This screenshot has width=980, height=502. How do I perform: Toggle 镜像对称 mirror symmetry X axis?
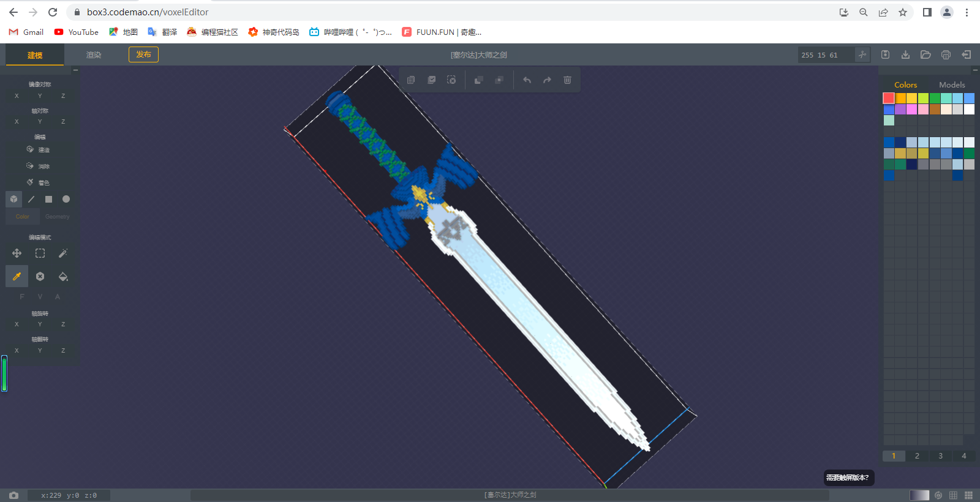pos(17,96)
